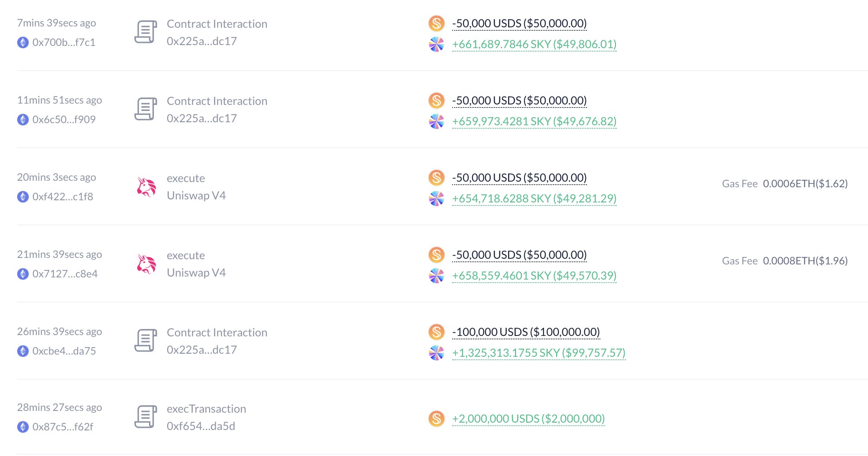Click SKY token icon beside +1,325,313.1755 SKY
This screenshot has height=456, width=868.
(x=436, y=353)
